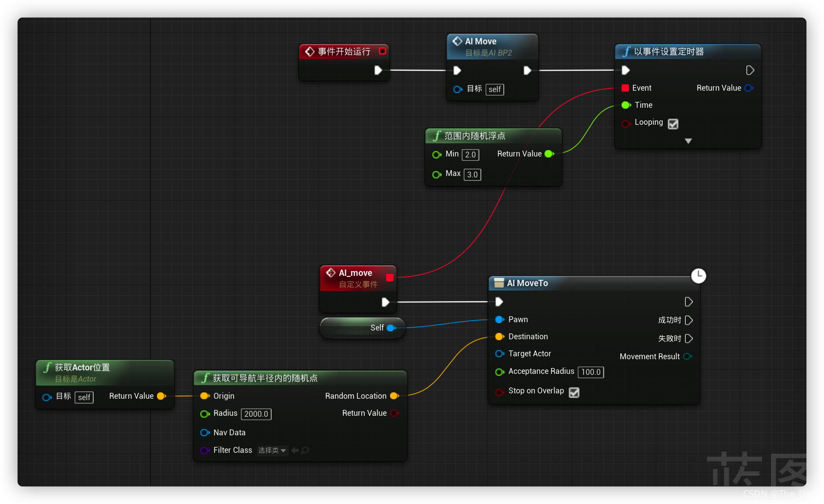
Task: Click Acceptance Radius field 100.0
Action: tap(591, 372)
